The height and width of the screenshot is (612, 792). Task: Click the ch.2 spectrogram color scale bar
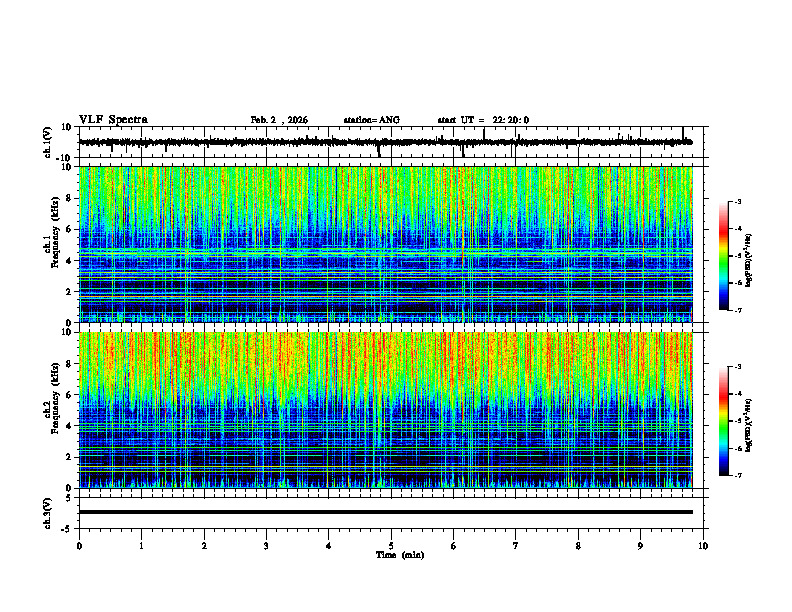723,421
